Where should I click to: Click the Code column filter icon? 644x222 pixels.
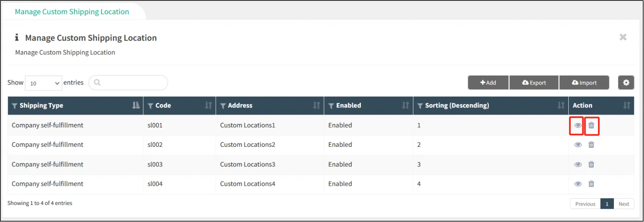(x=150, y=106)
